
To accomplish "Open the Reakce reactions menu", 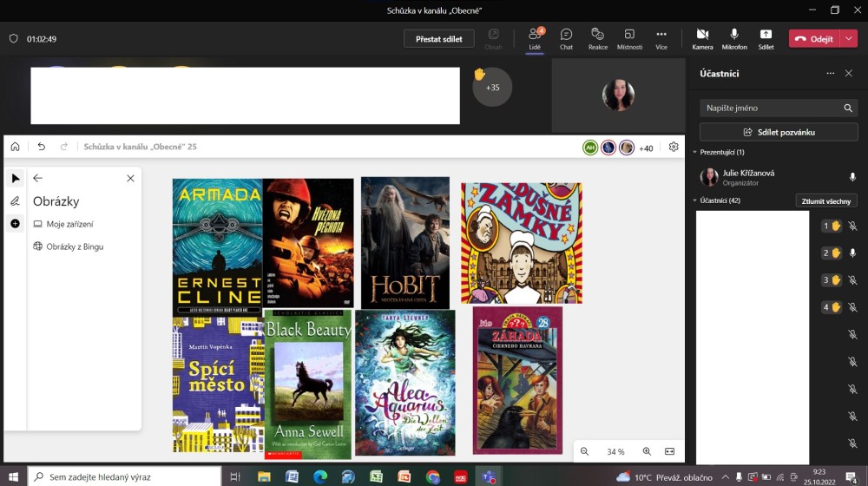I will pos(597,39).
